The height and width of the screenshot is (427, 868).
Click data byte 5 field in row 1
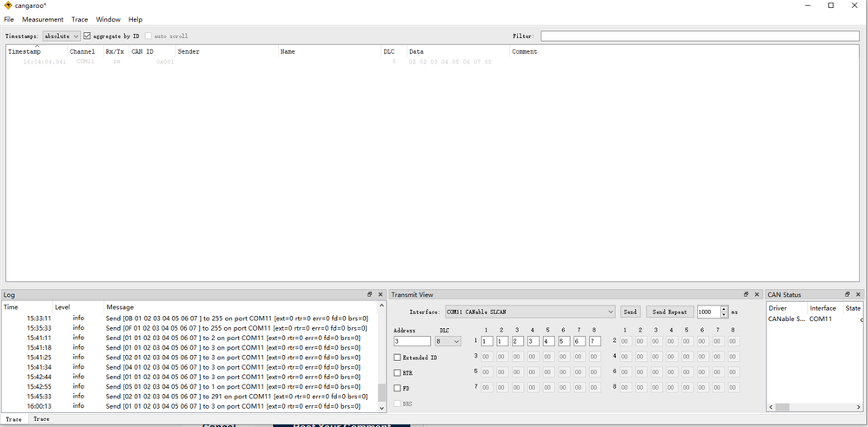[548, 341]
